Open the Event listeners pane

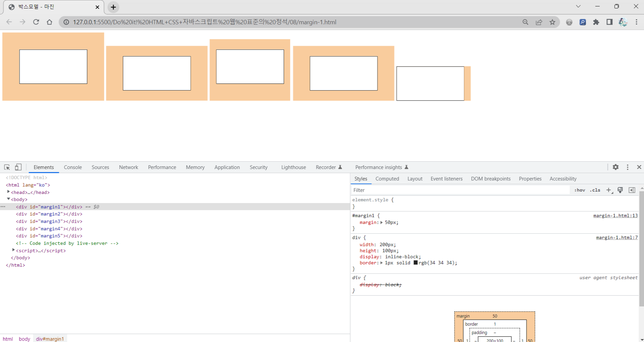[x=446, y=179]
